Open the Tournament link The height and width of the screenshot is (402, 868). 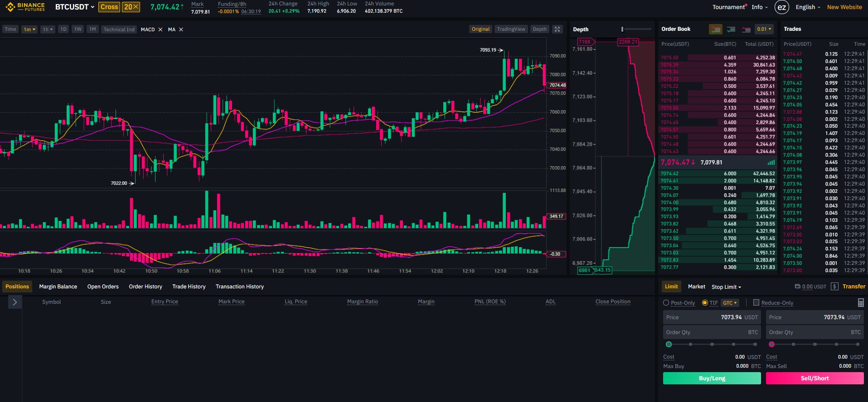[729, 7]
